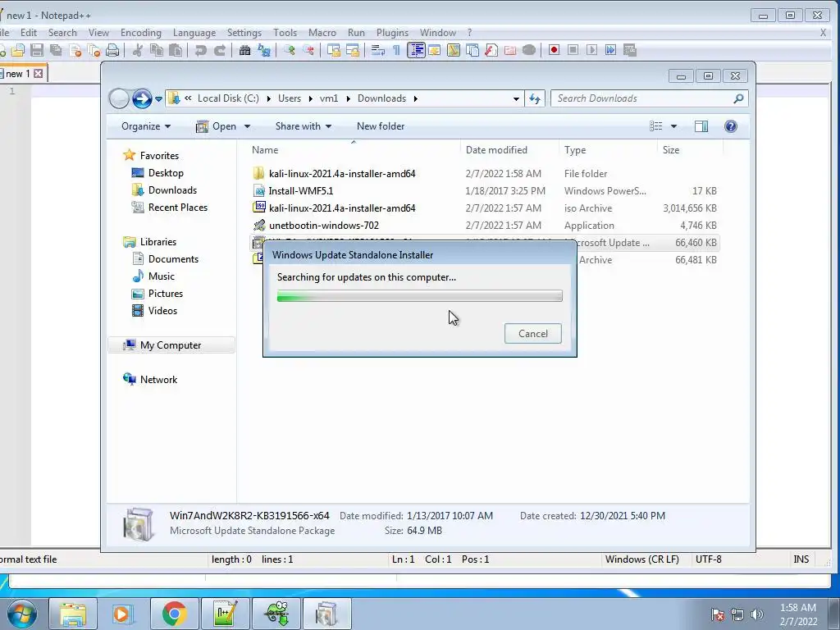Click the Stop Recording macro icon
The image size is (840, 630).
[573, 50]
